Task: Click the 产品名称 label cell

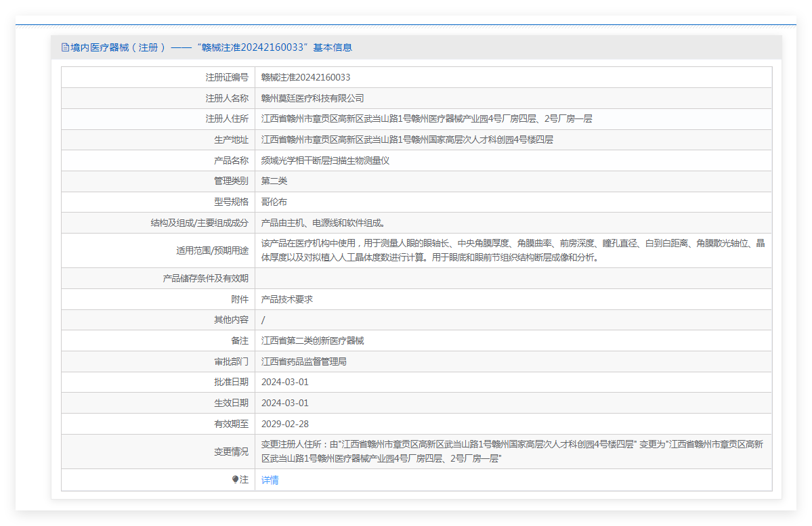Action: pos(158,160)
